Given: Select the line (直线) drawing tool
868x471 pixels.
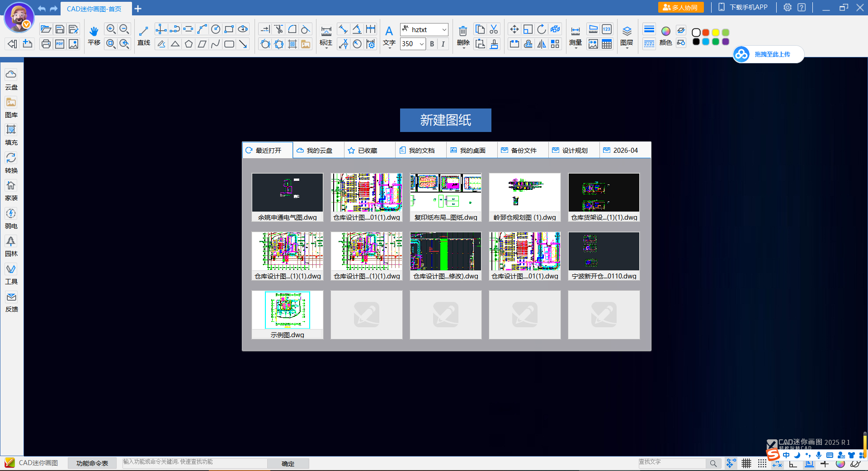Looking at the screenshot, I should 144,35.
